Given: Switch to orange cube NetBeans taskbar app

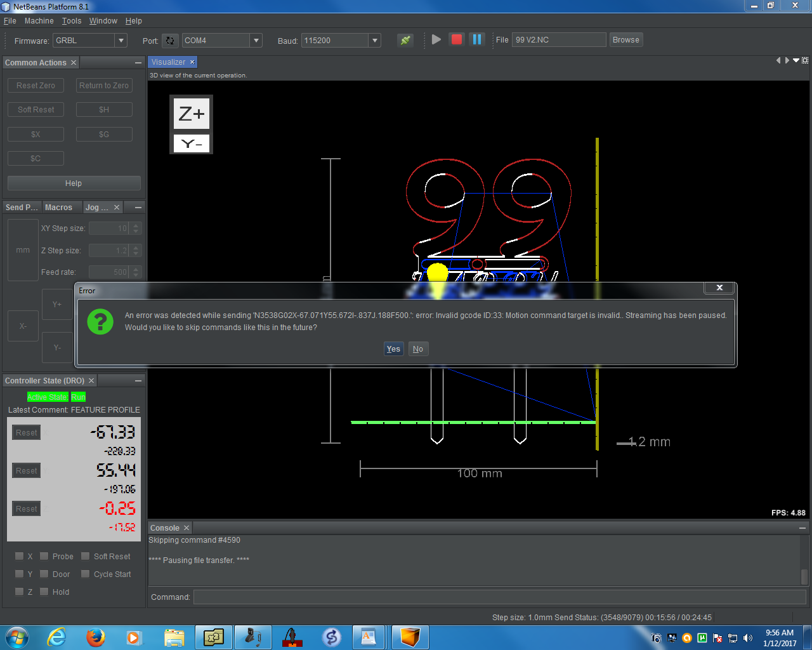Looking at the screenshot, I should click(x=410, y=637).
